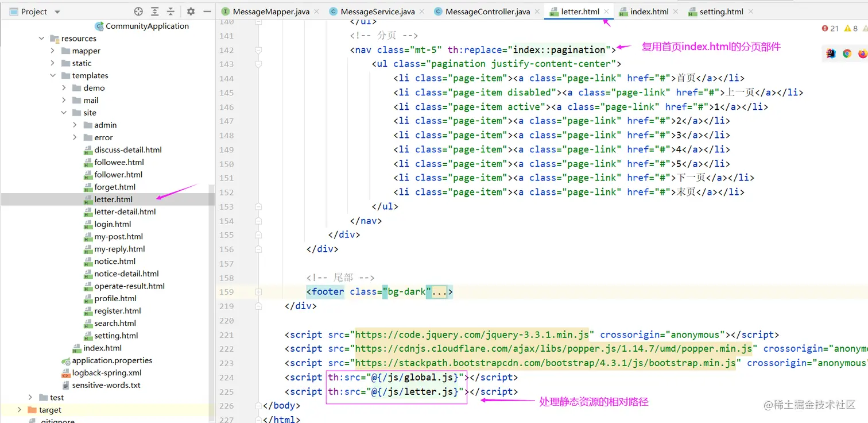The image size is (868, 423).
Task: Click the locate opened file target icon
Action: (x=138, y=11)
